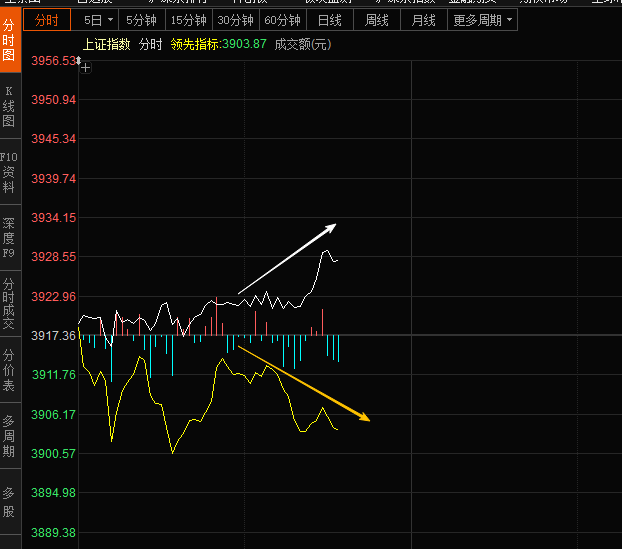Viewport: 622px width, 549px height.
Task: Open 多股 view in the sidebar
Action: tap(9, 502)
